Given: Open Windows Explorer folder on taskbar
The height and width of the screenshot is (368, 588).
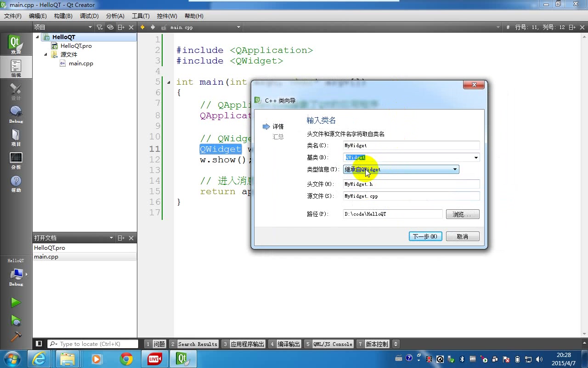Looking at the screenshot, I should coord(67,359).
